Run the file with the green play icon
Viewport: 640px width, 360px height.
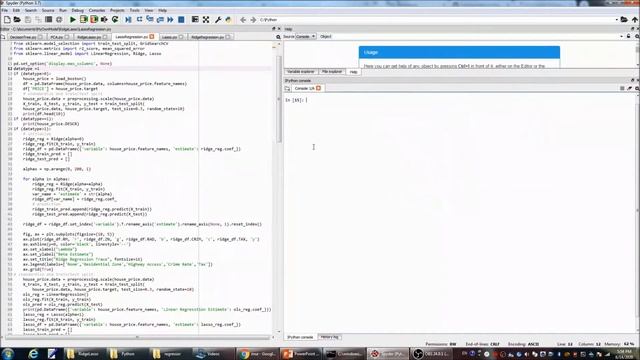pyautogui.click(x=73, y=20)
